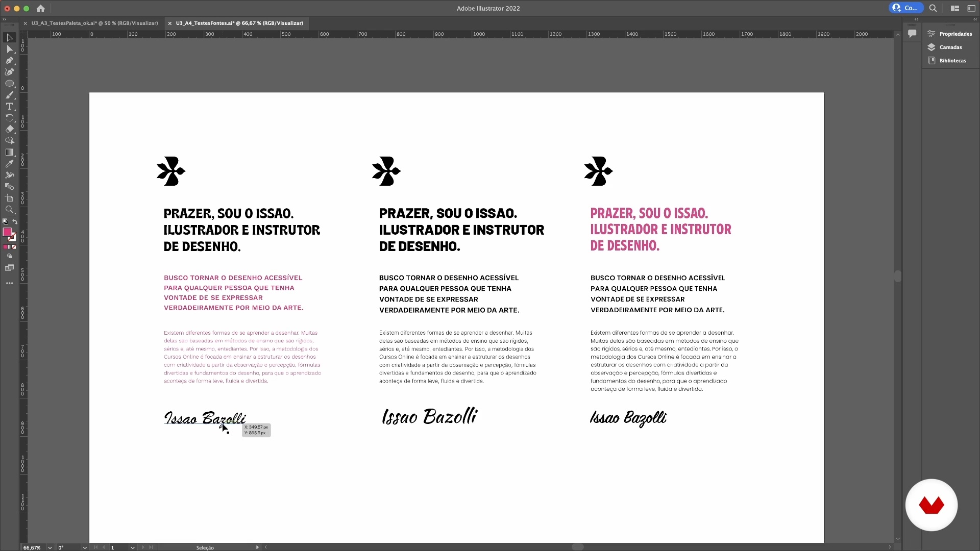980x551 pixels.
Task: Select the Ellipse tool
Action: pos(9,83)
